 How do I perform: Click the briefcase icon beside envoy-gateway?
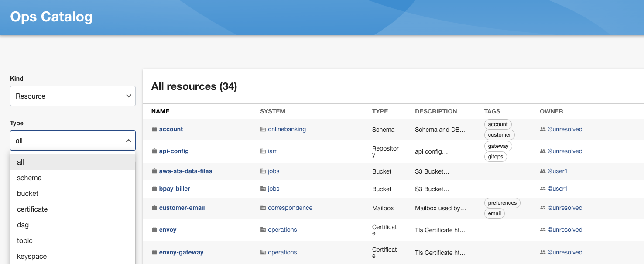(154, 252)
